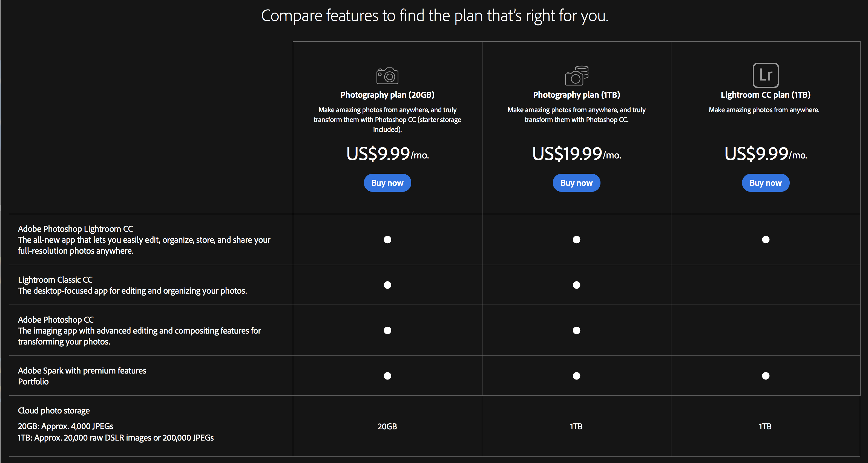Click the US$19.99/mo. price
The image size is (868, 463).
coord(576,154)
